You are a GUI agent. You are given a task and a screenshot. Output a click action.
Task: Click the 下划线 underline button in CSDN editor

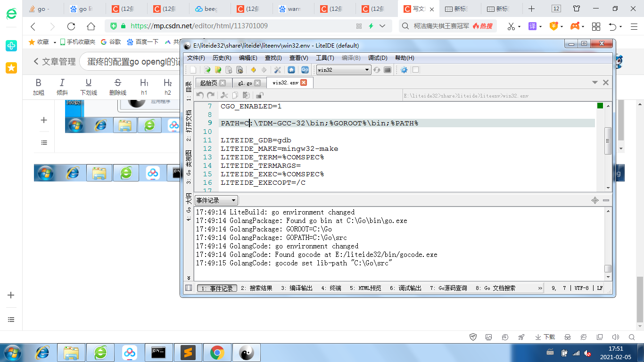(x=89, y=87)
